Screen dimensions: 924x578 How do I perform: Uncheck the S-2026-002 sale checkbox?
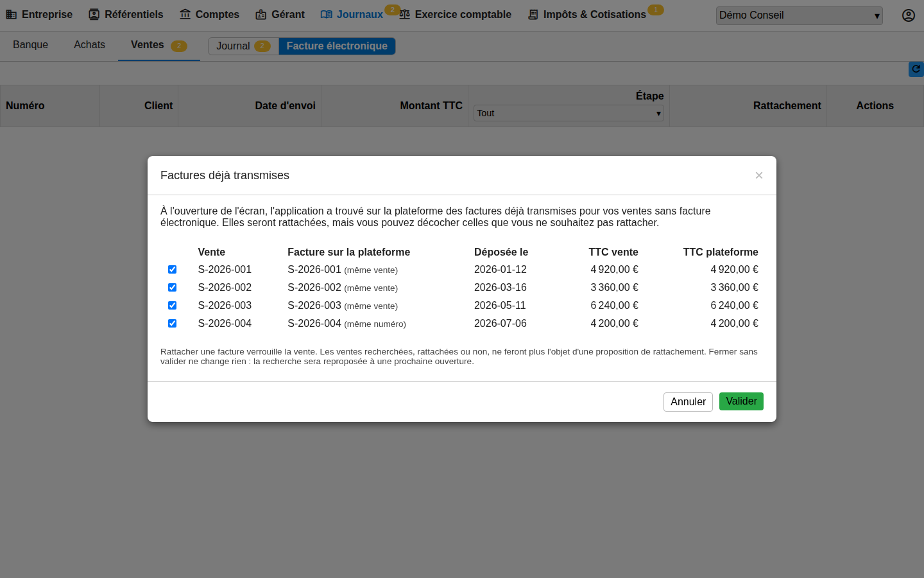[x=172, y=288]
